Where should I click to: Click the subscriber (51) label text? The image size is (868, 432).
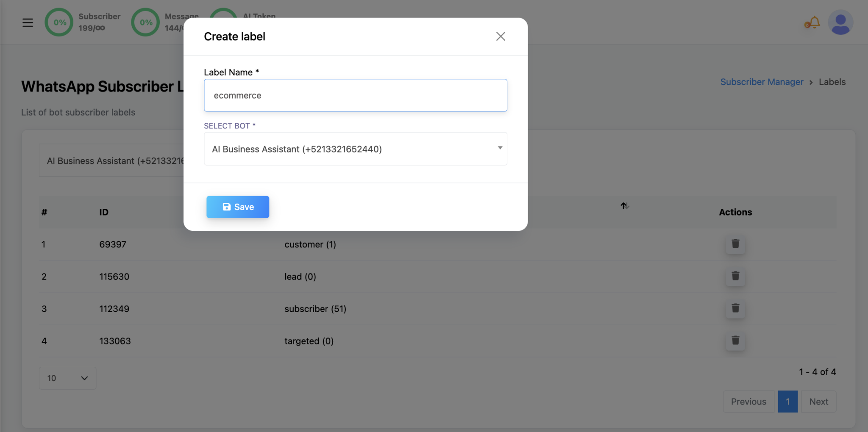(315, 309)
